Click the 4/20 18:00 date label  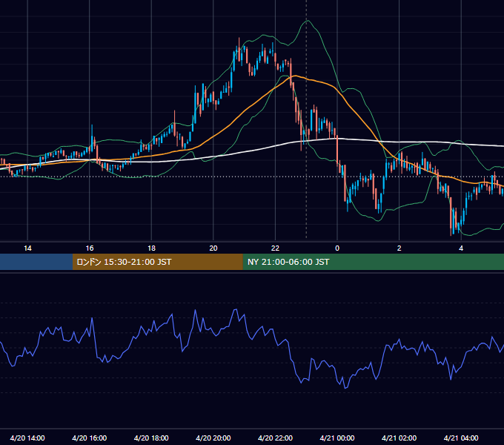pyautogui.click(x=151, y=438)
